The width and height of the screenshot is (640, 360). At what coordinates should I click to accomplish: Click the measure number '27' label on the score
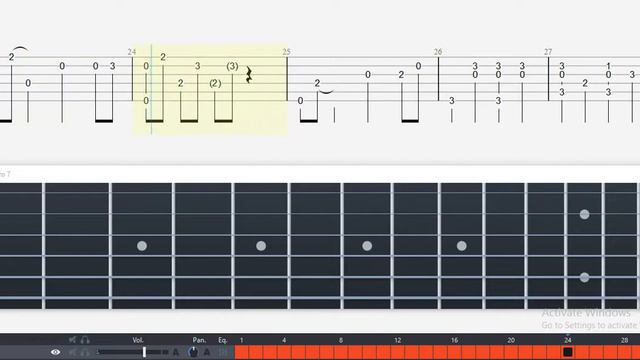(548, 52)
